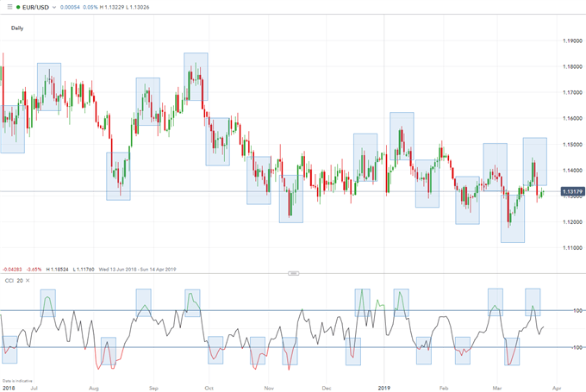Click the Feb time axis label
Viewport: 586px width, 392px height.
point(444,389)
